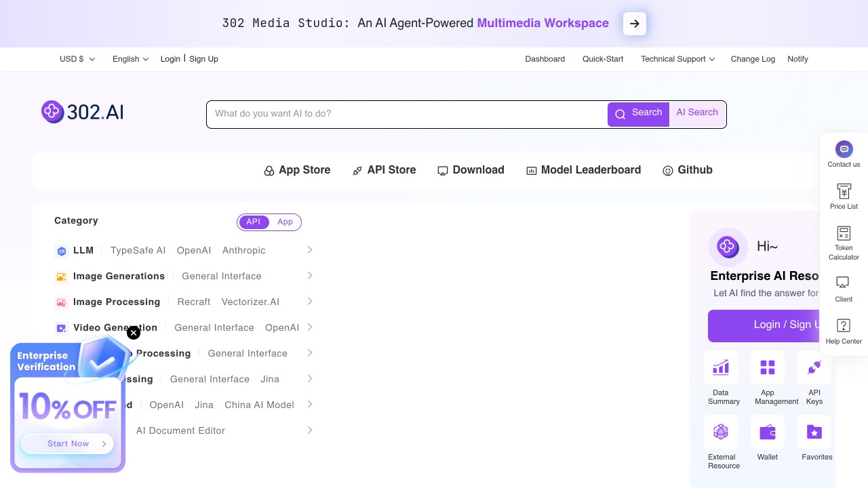Click the 302.AI logo

(x=82, y=112)
